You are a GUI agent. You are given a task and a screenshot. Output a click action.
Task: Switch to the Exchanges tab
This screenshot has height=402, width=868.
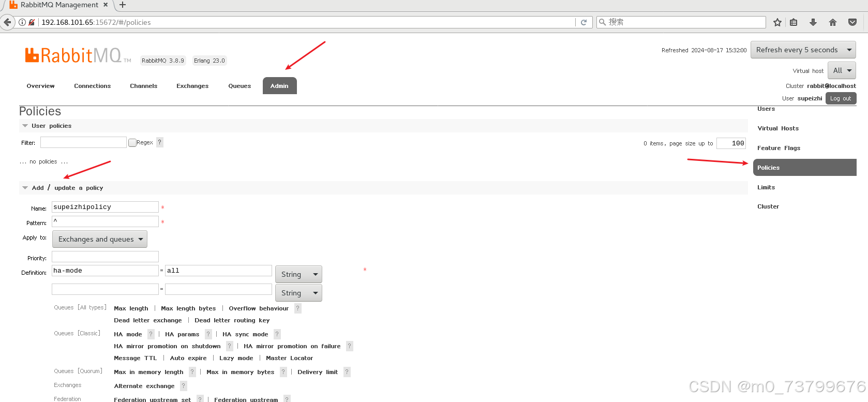point(192,86)
